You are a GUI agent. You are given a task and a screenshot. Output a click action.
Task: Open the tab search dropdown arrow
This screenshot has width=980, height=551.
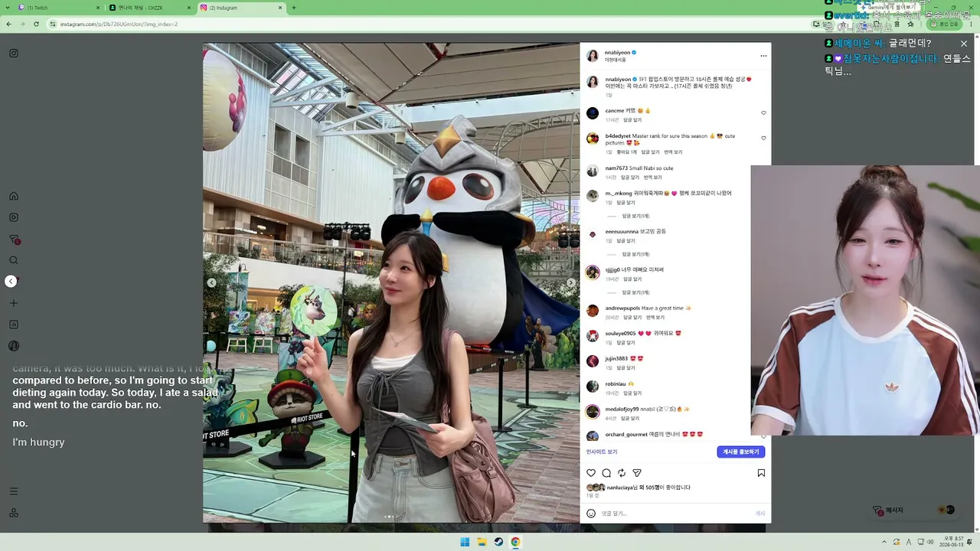click(6, 8)
